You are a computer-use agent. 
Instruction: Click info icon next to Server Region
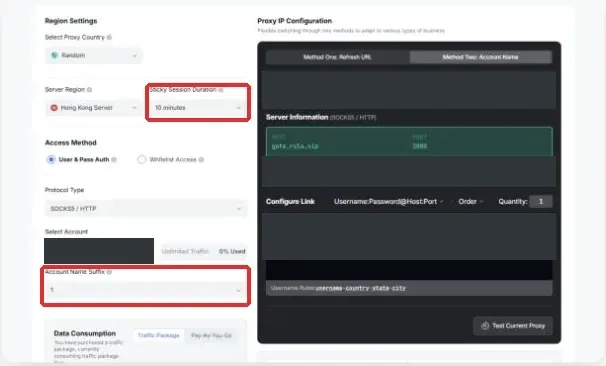(x=89, y=90)
